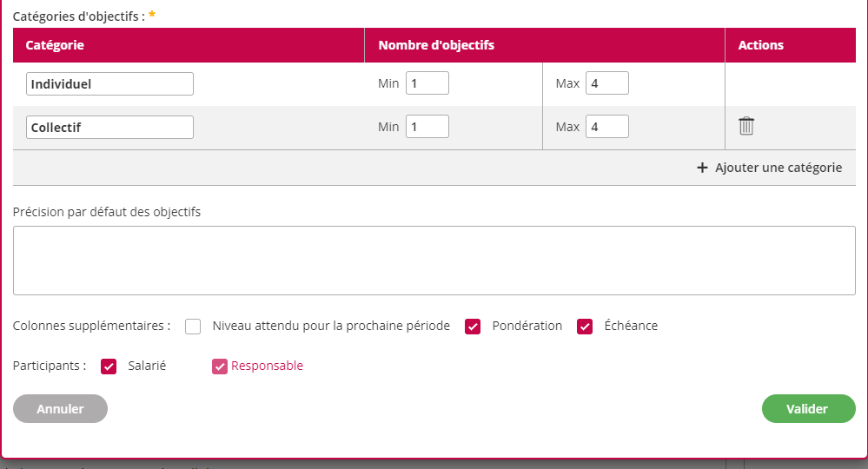Cancel with the Annuler button
This screenshot has width=868, height=469.
[x=60, y=409]
